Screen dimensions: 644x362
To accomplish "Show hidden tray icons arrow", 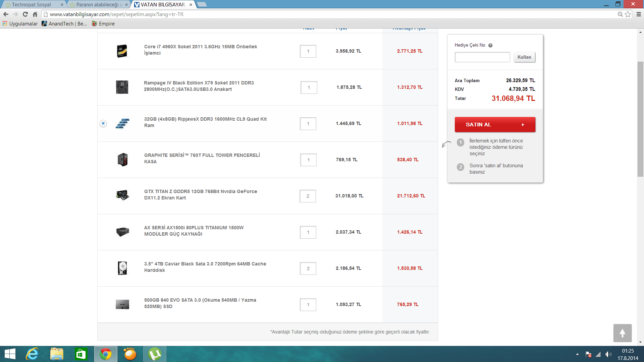I will pyautogui.click(x=577, y=354).
